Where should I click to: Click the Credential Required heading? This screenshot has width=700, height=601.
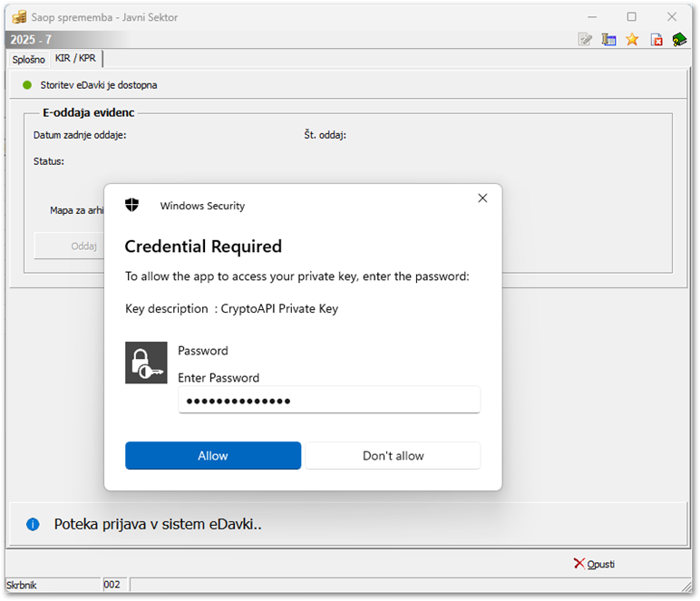click(203, 247)
